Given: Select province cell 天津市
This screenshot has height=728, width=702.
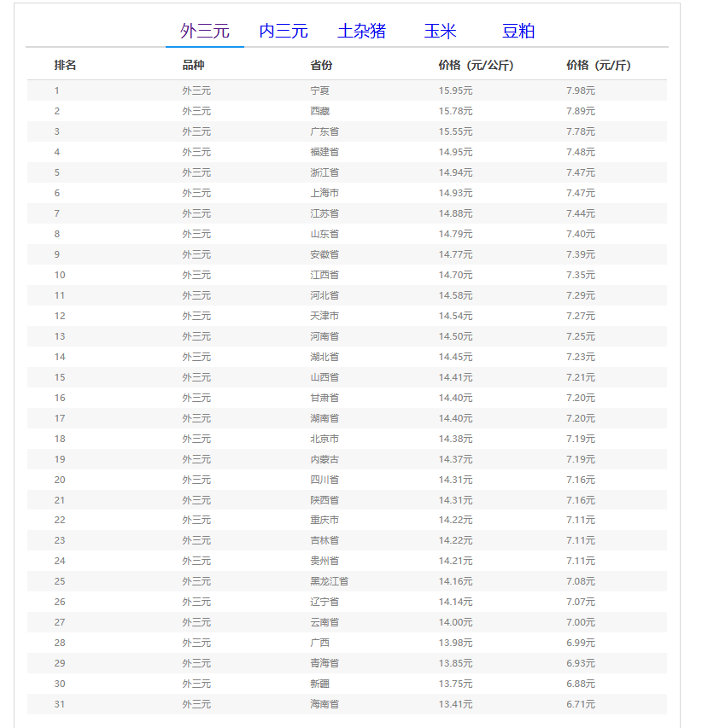Looking at the screenshot, I should pyautogui.click(x=325, y=316).
